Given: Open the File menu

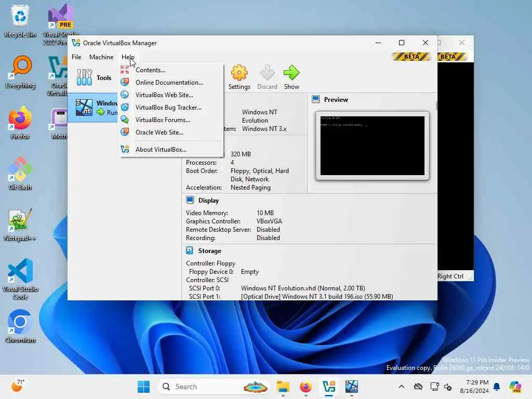Looking at the screenshot, I should click(x=76, y=57).
